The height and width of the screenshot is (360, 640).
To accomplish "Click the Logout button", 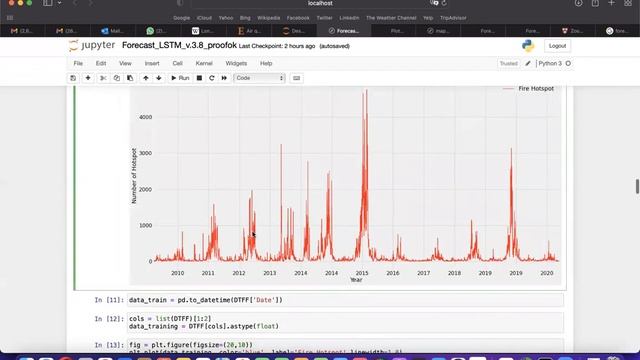I will click(557, 46).
